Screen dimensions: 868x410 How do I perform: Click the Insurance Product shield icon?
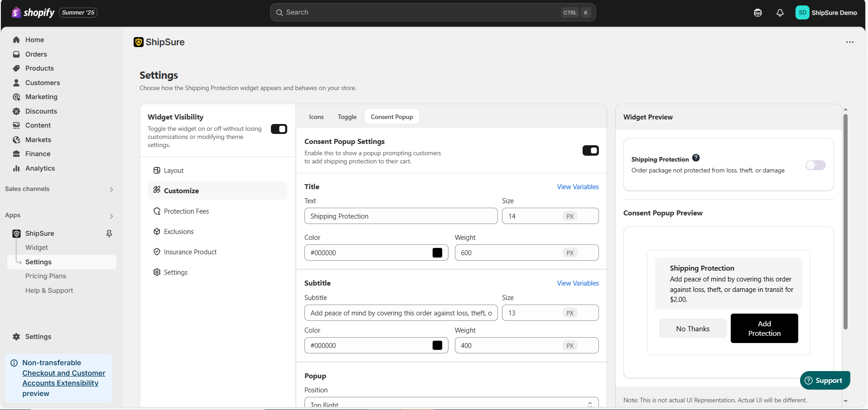pyautogui.click(x=157, y=252)
